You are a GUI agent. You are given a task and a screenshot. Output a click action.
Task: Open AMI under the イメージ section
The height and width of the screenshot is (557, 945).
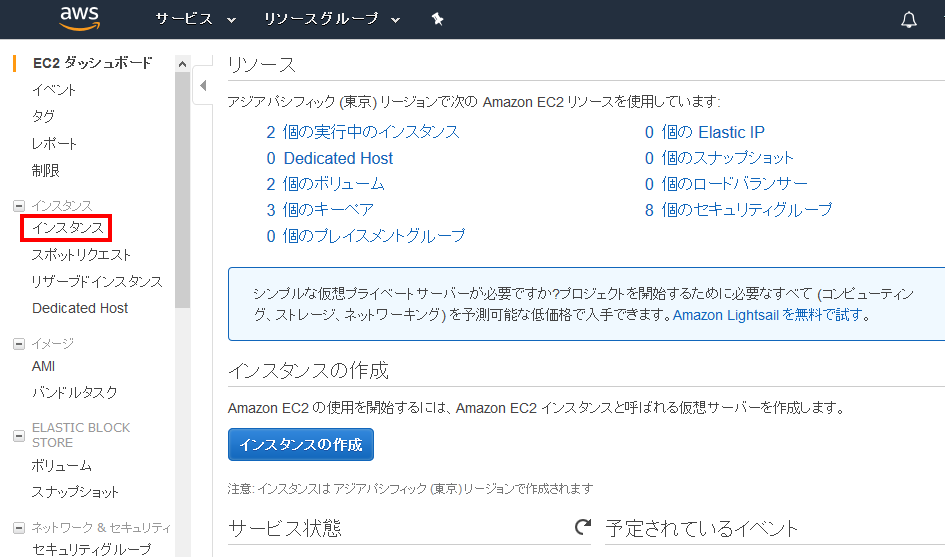[43, 367]
